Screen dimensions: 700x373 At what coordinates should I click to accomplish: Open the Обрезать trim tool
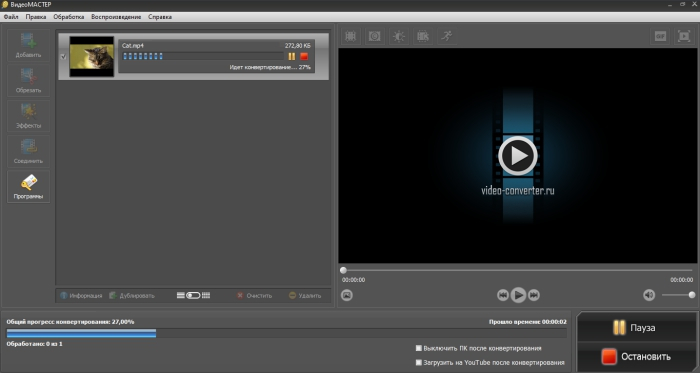[28, 80]
